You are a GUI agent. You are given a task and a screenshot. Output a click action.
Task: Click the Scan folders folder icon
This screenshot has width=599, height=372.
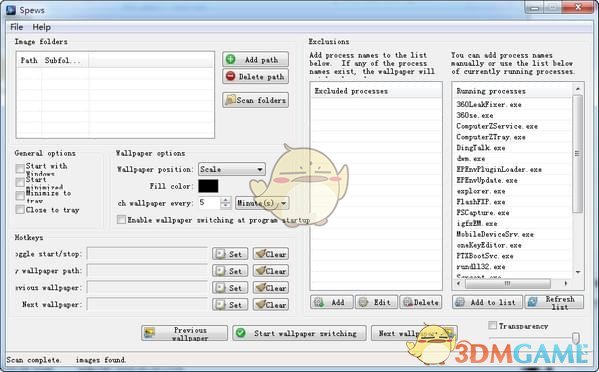[x=230, y=100]
